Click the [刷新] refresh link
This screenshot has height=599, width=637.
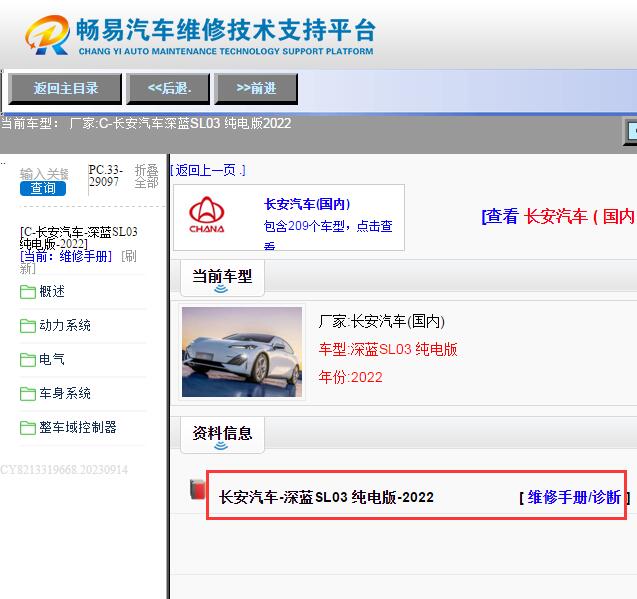pos(128,256)
